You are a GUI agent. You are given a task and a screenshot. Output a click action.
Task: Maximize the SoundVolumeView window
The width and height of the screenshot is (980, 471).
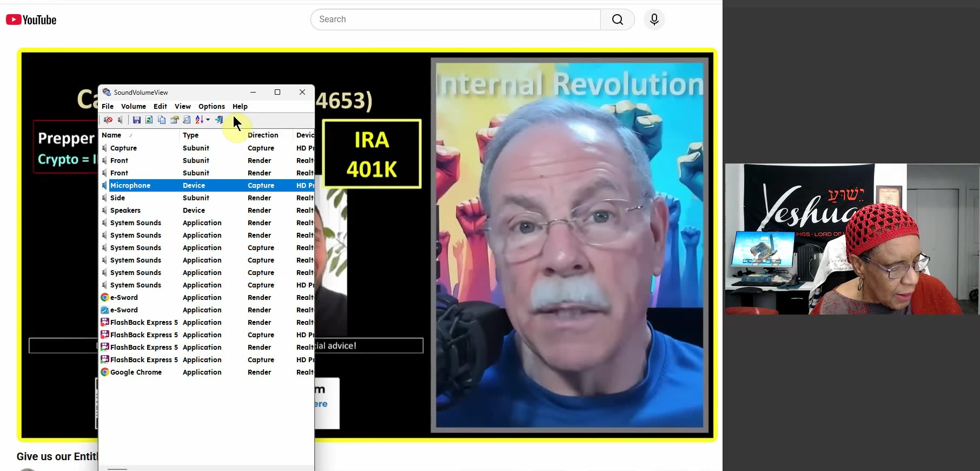[x=277, y=93]
